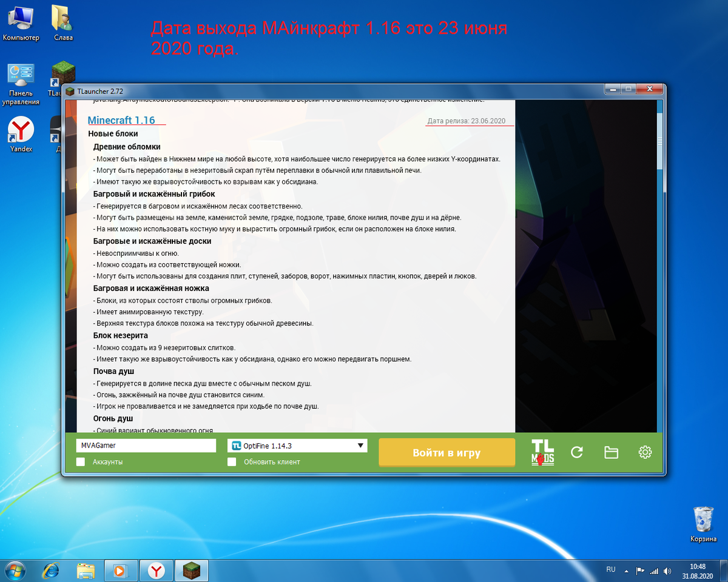
Task: Click the Yandex browser taskbar icon
Action: [x=157, y=570]
